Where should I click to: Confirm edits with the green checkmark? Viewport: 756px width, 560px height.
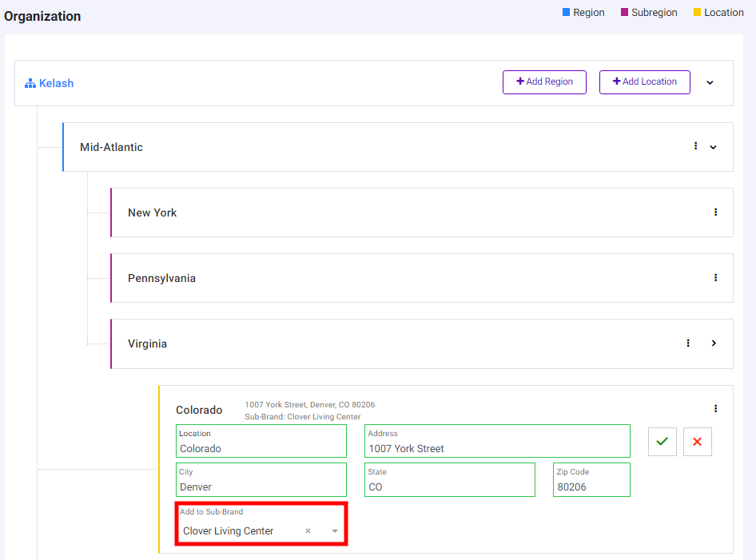click(662, 442)
